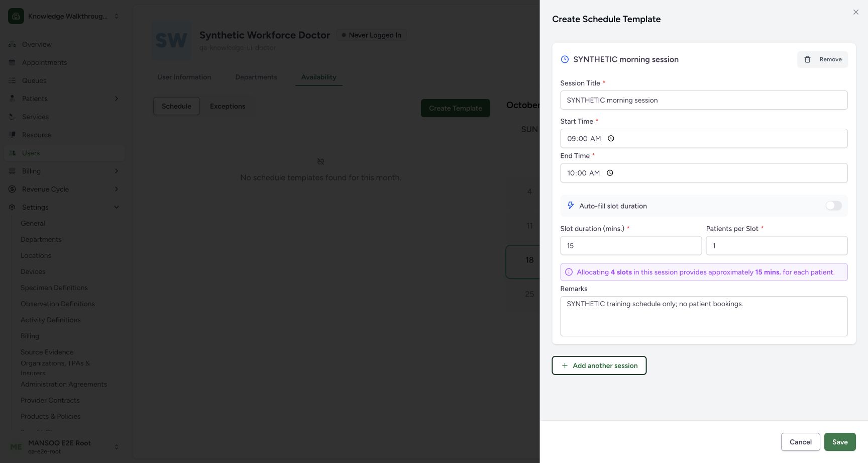868x463 pixels.
Task: Expand the Billing sidebar submenu chevron
Action: click(x=117, y=171)
